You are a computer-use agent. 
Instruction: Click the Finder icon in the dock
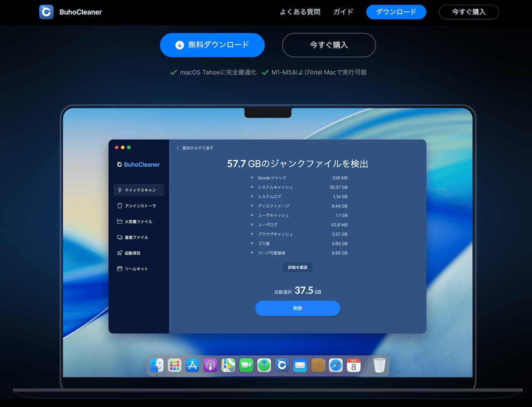tap(157, 365)
